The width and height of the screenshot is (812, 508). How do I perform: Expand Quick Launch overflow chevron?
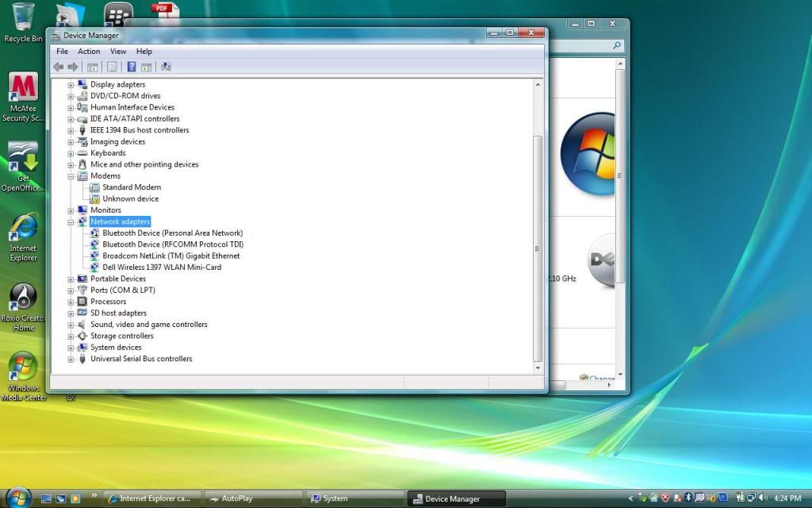coord(94,495)
